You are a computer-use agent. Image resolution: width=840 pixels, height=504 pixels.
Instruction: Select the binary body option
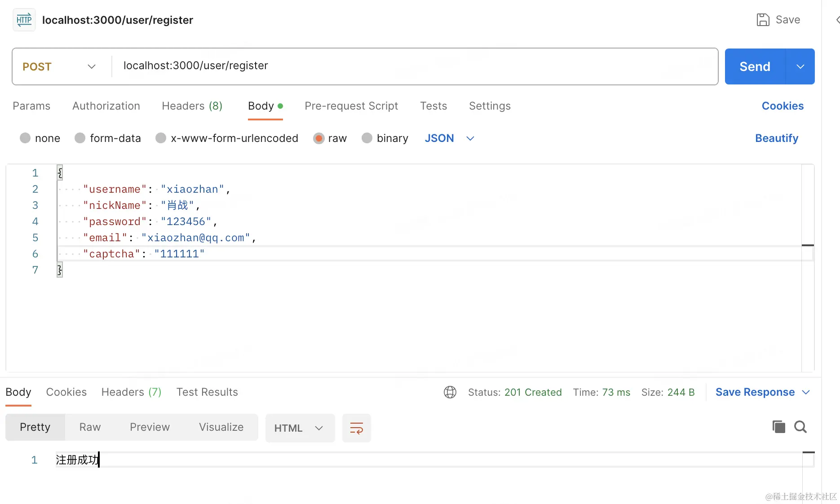tap(367, 138)
